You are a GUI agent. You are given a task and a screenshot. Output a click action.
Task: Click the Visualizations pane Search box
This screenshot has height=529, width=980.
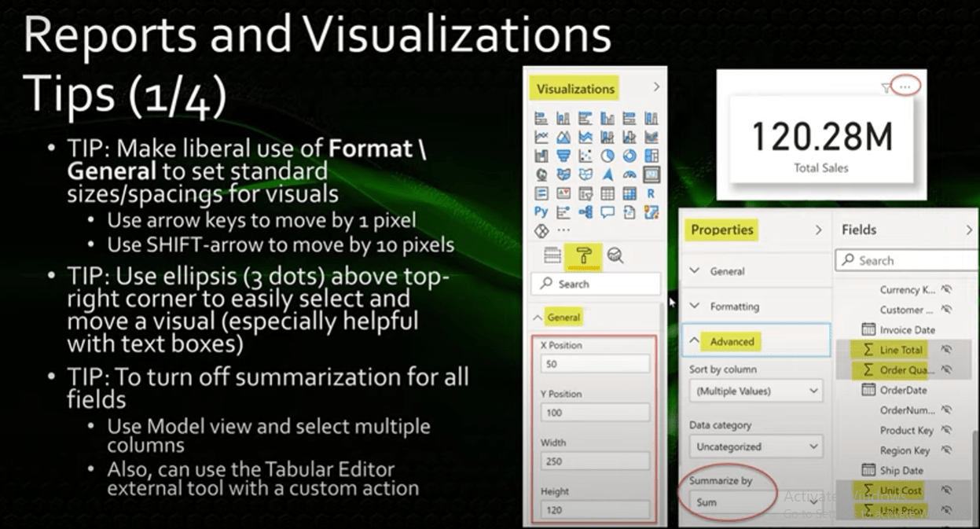pyautogui.click(x=596, y=284)
